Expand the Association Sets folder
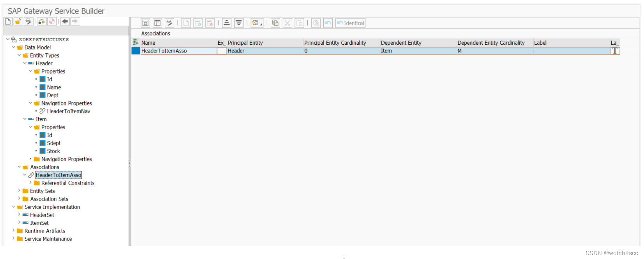 pos(19,199)
